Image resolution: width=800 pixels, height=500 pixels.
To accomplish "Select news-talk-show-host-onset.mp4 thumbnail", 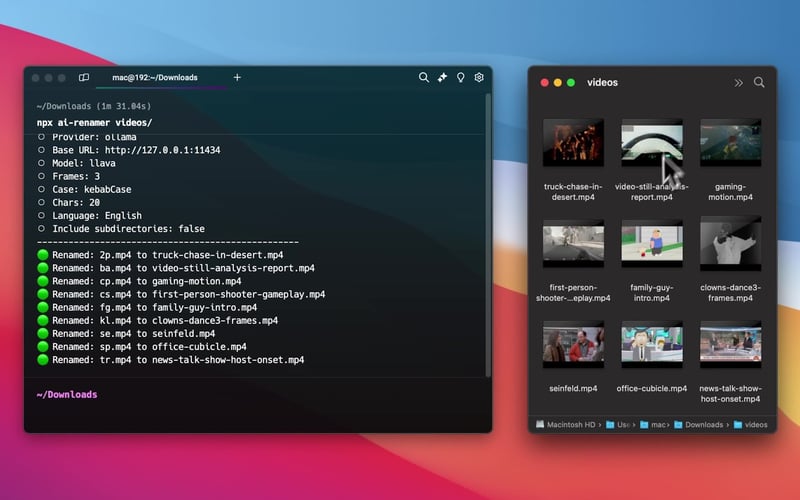I will (x=730, y=344).
